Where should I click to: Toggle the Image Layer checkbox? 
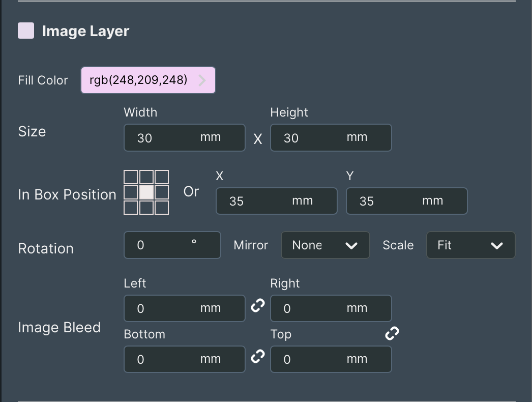26,31
